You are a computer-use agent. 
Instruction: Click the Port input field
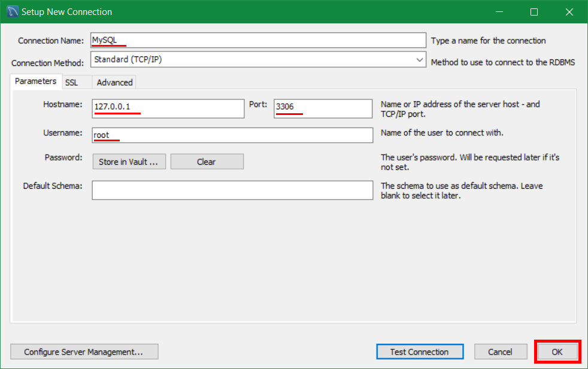(x=323, y=108)
